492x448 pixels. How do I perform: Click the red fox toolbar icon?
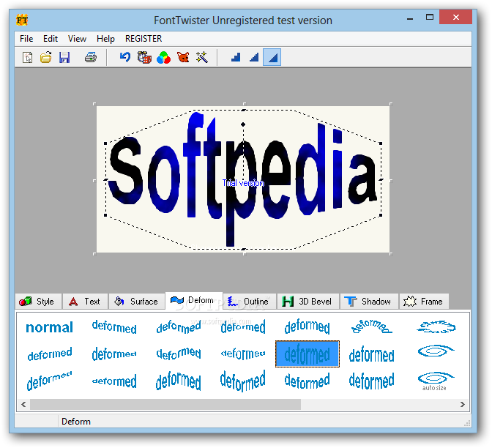click(x=183, y=57)
